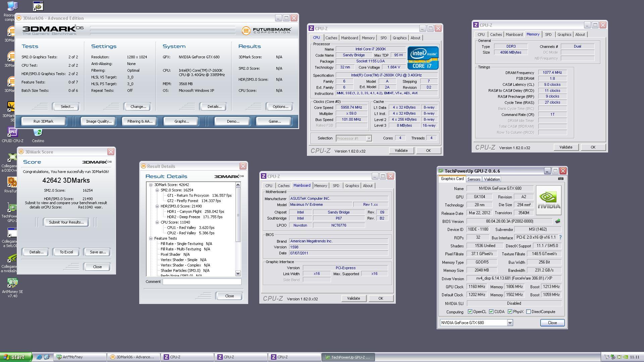Toggle the DirectCompute checkbox

(x=529, y=312)
